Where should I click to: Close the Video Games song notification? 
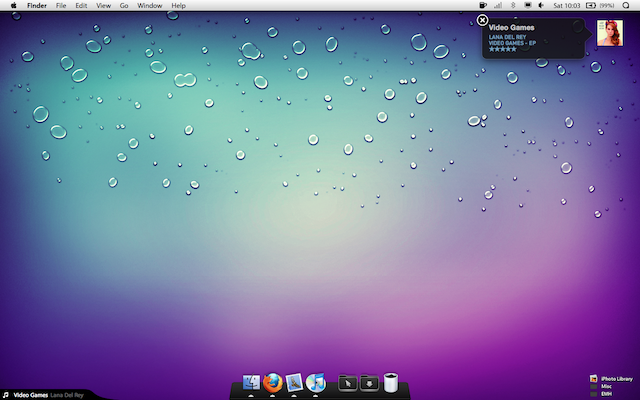[482, 20]
